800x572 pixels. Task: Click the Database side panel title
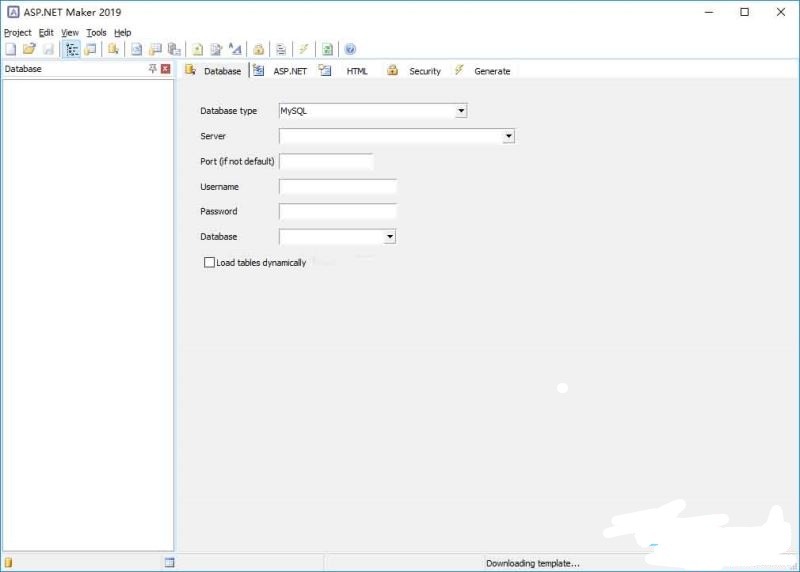coord(23,69)
